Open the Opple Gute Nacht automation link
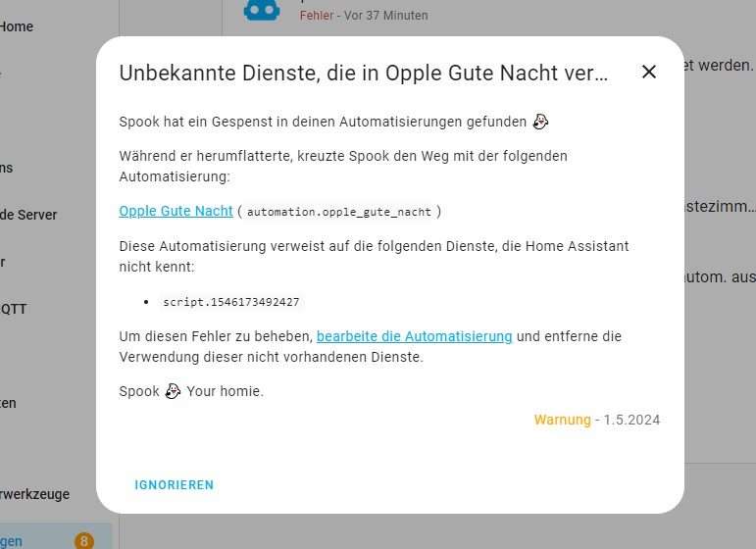Viewport: 756px width, 549px height. pyautogui.click(x=176, y=211)
